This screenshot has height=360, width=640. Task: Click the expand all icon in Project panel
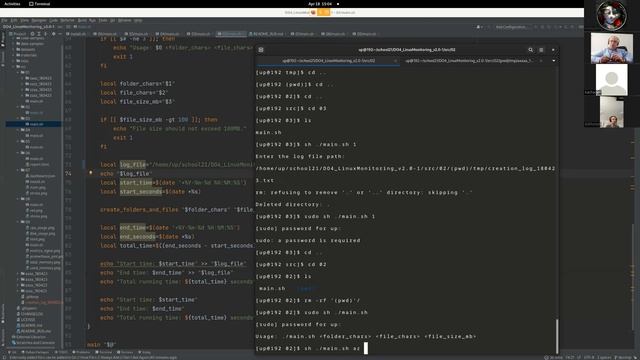39,34
